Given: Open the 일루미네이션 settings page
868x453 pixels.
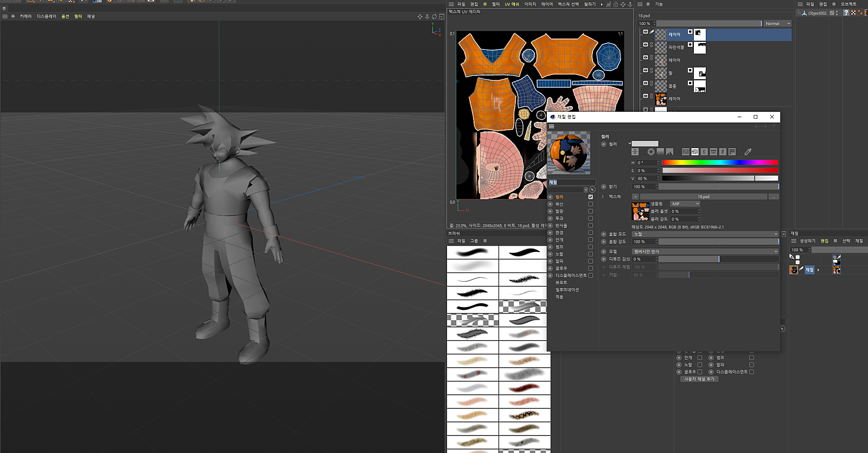Looking at the screenshot, I should 567,290.
